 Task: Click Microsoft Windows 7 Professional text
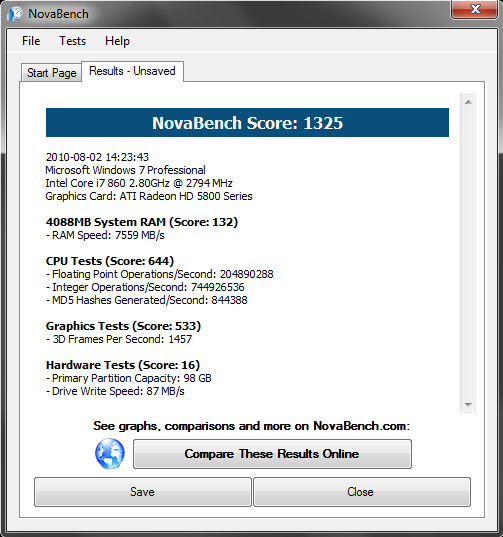click(x=125, y=170)
